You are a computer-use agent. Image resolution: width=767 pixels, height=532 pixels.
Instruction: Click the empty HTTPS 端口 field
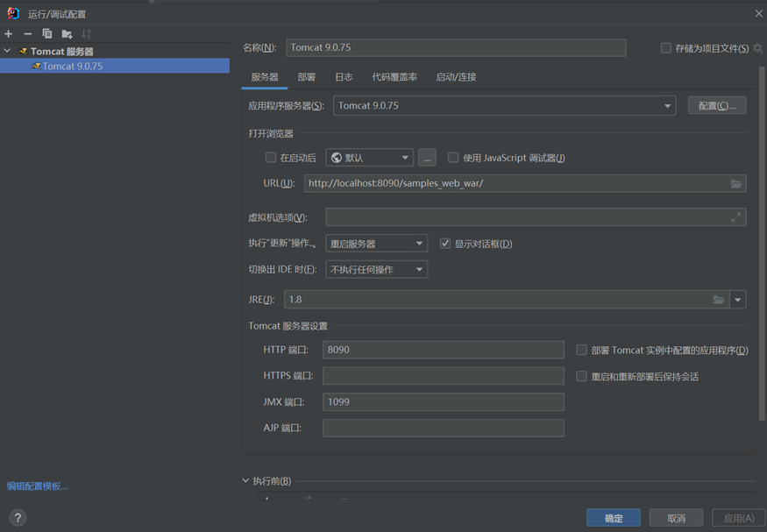coord(444,376)
